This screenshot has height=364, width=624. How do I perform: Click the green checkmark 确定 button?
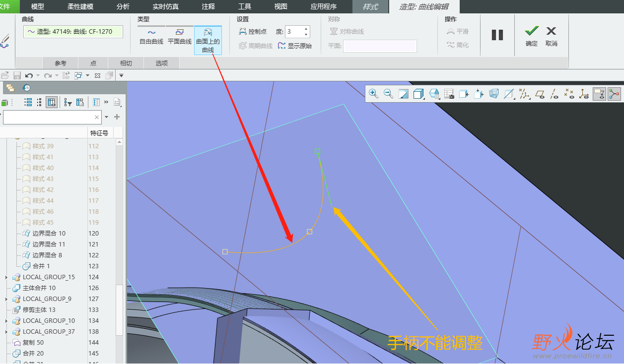click(x=531, y=36)
